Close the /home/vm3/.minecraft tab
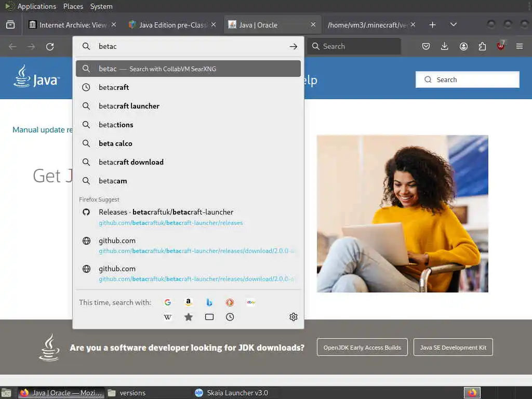 [x=413, y=25]
